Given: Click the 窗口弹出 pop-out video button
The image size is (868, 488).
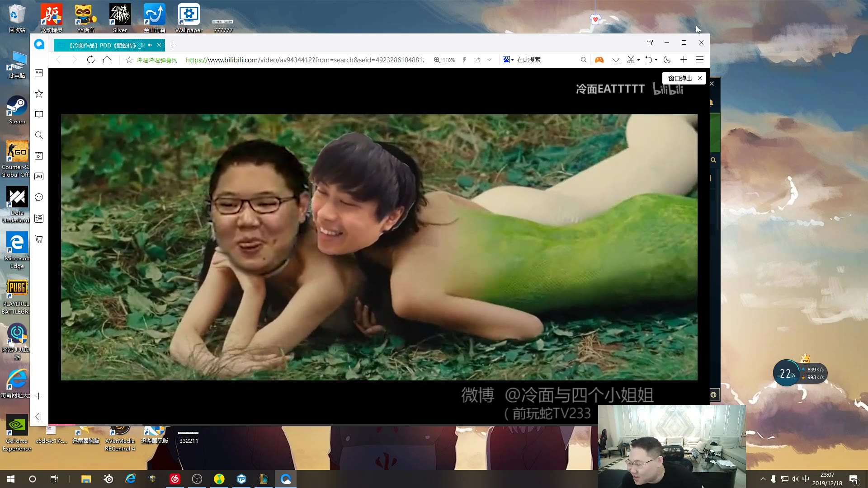Looking at the screenshot, I should 679,78.
